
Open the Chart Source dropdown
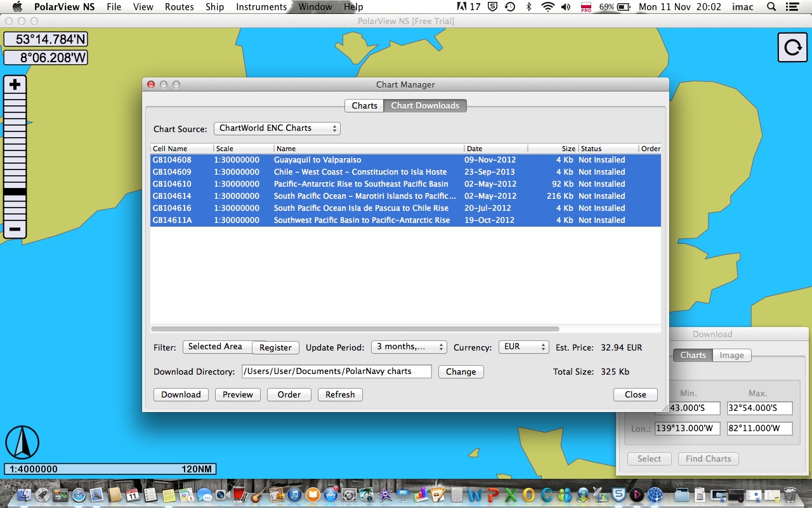[x=277, y=128]
